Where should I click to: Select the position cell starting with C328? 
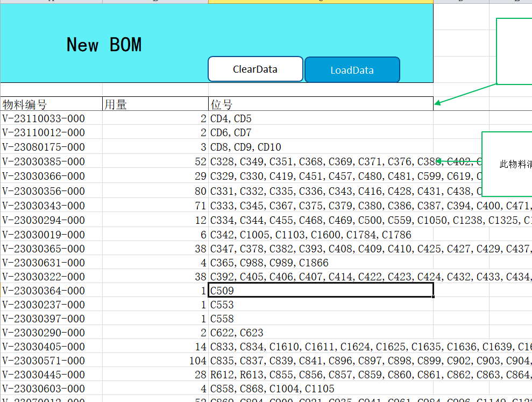(x=321, y=161)
